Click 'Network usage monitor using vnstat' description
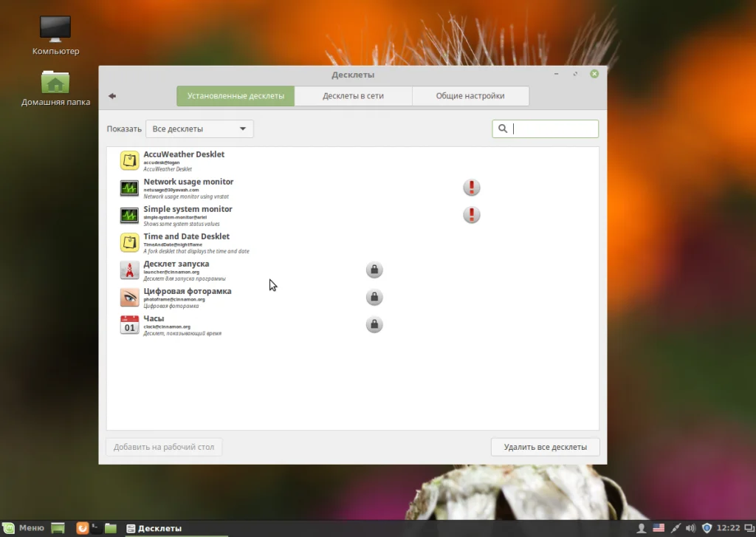 point(185,197)
